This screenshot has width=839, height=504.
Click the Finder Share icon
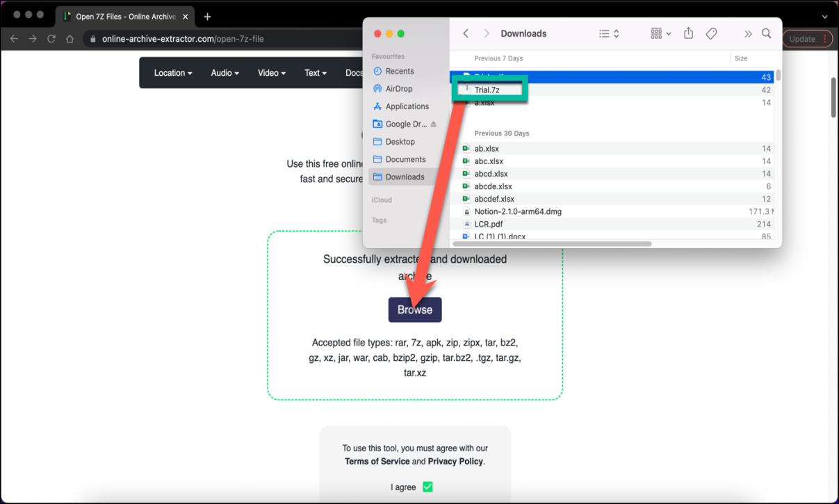click(x=688, y=33)
